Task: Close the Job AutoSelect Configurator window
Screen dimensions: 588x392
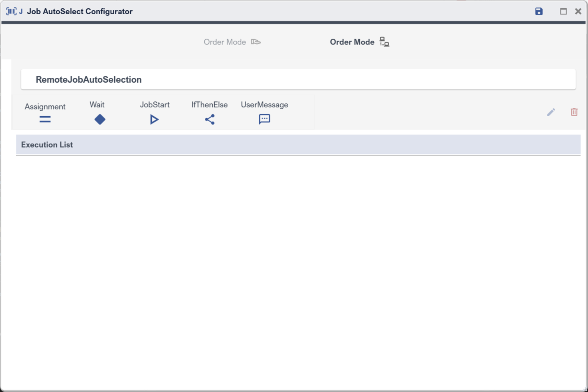Action: tap(578, 11)
